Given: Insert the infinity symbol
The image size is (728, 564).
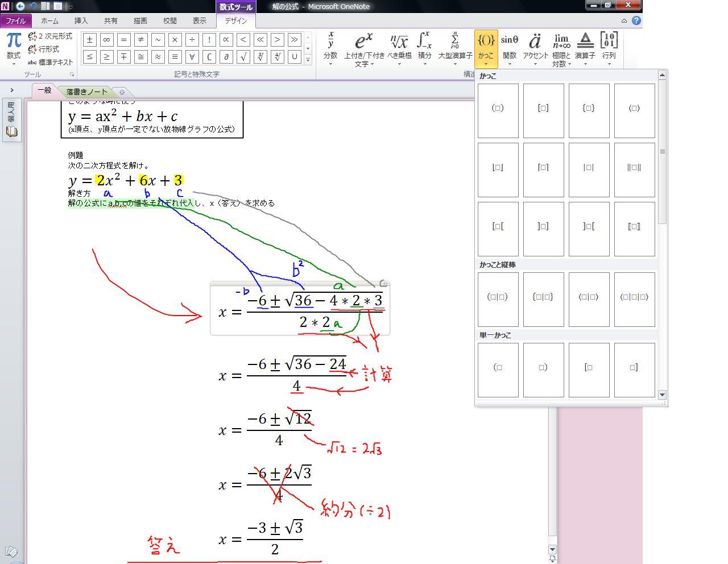Looking at the screenshot, I should pyautogui.click(x=106, y=40).
